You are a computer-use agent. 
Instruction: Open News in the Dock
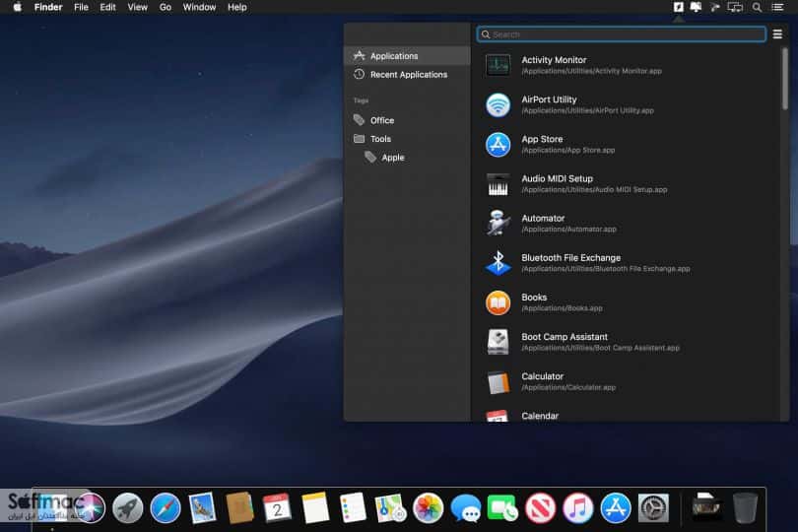(x=540, y=507)
